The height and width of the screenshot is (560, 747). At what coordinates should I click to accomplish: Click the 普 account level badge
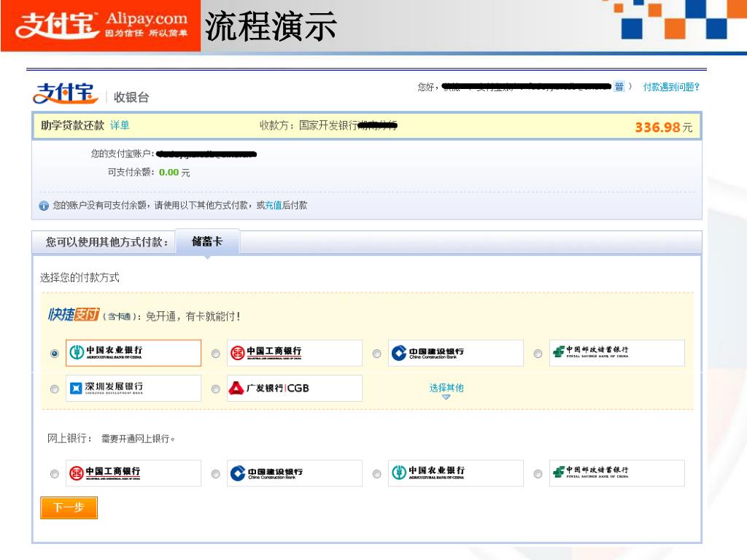(619, 87)
